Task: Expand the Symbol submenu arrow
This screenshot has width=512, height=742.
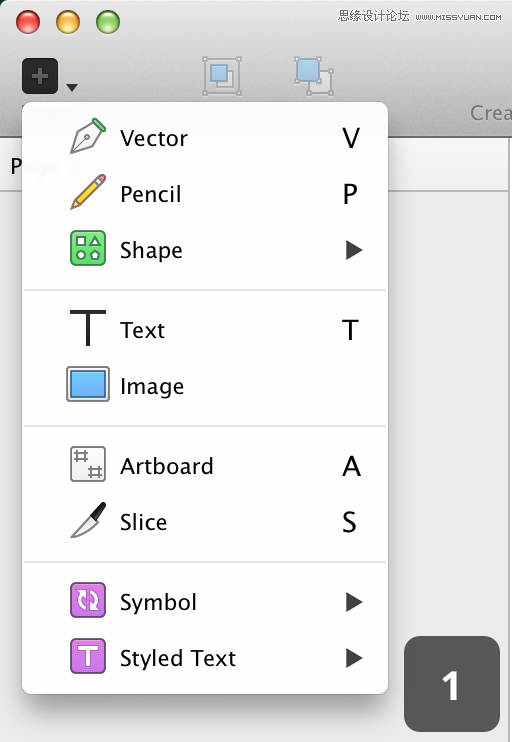Action: 354,602
